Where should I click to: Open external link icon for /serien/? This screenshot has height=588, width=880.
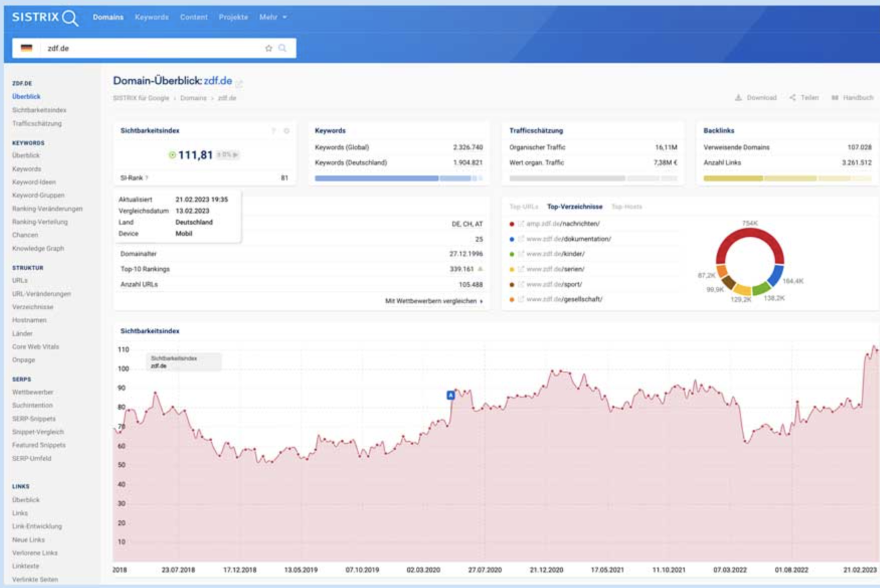(521, 269)
